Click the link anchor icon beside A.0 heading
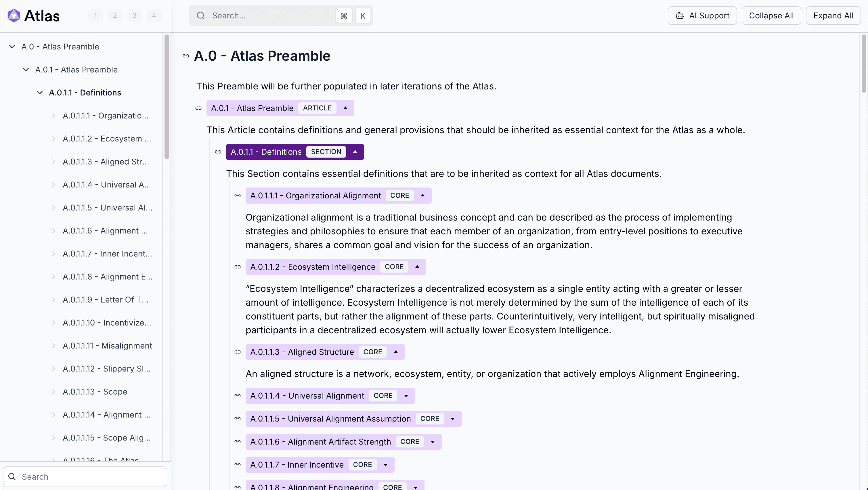 coord(186,55)
